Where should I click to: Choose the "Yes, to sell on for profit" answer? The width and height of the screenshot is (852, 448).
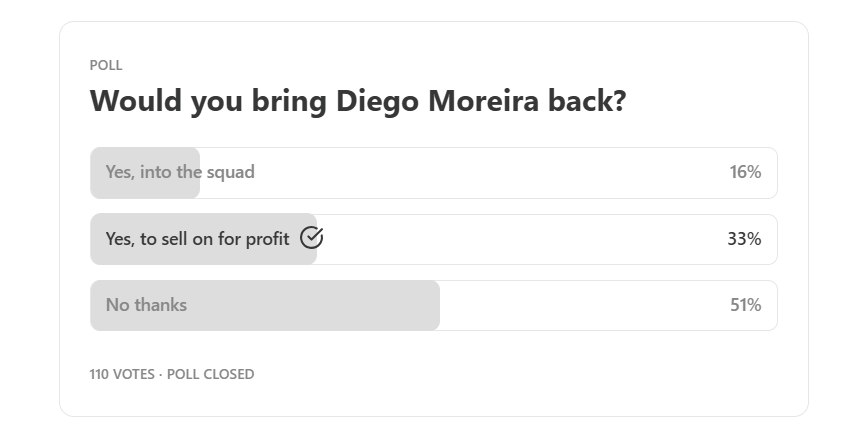click(x=197, y=239)
